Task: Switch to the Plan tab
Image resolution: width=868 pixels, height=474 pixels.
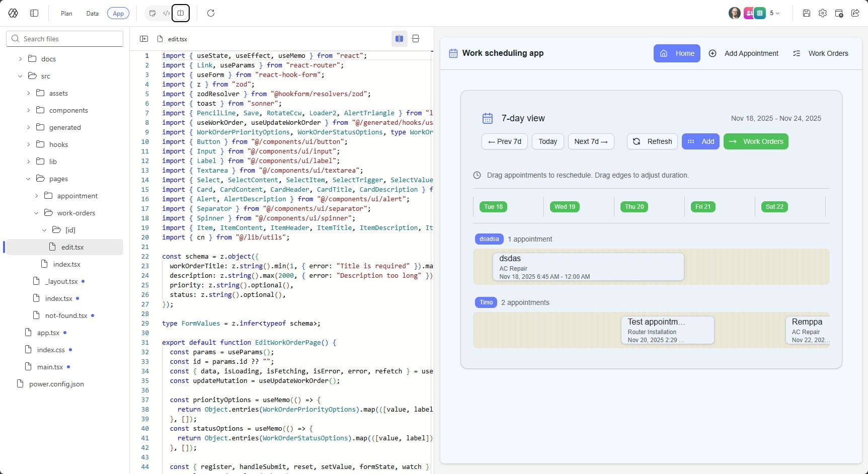Action: coord(66,13)
